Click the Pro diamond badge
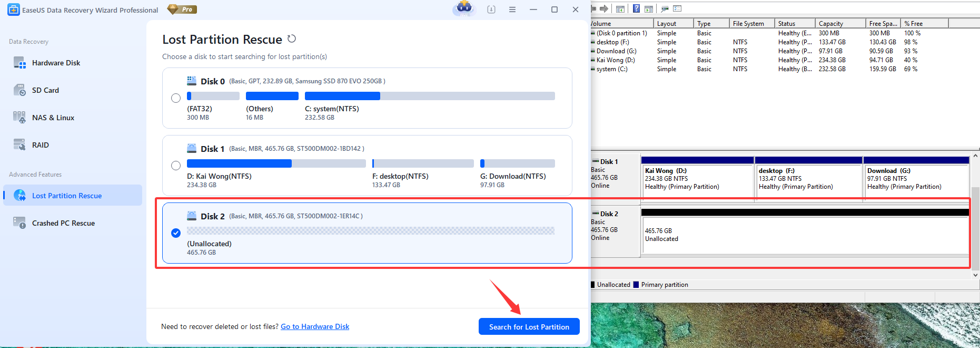 point(182,9)
